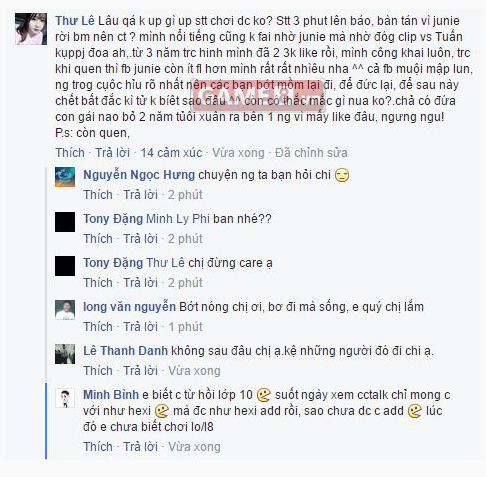
Task: Click Minh Bình's small avatar
Action: [65, 398]
